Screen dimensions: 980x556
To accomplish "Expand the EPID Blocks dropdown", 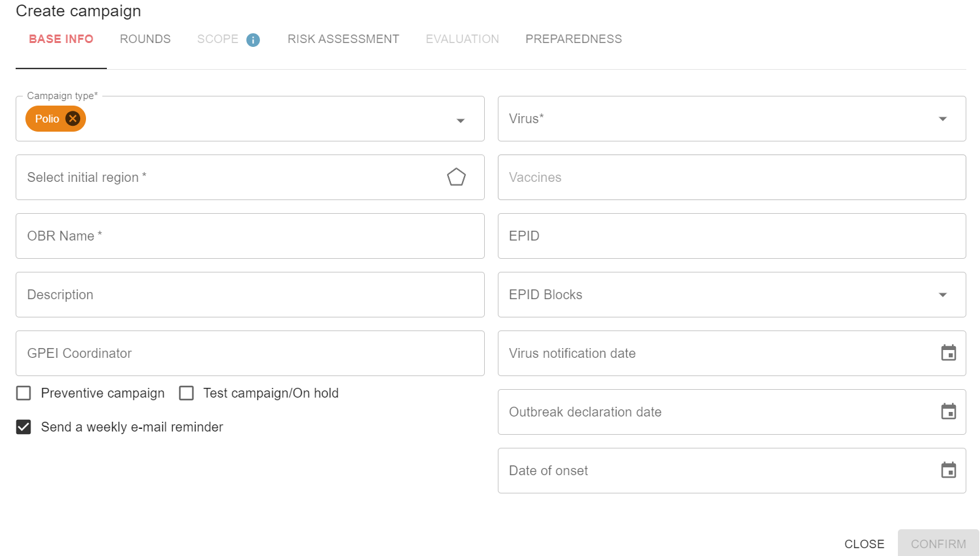I will (x=942, y=295).
